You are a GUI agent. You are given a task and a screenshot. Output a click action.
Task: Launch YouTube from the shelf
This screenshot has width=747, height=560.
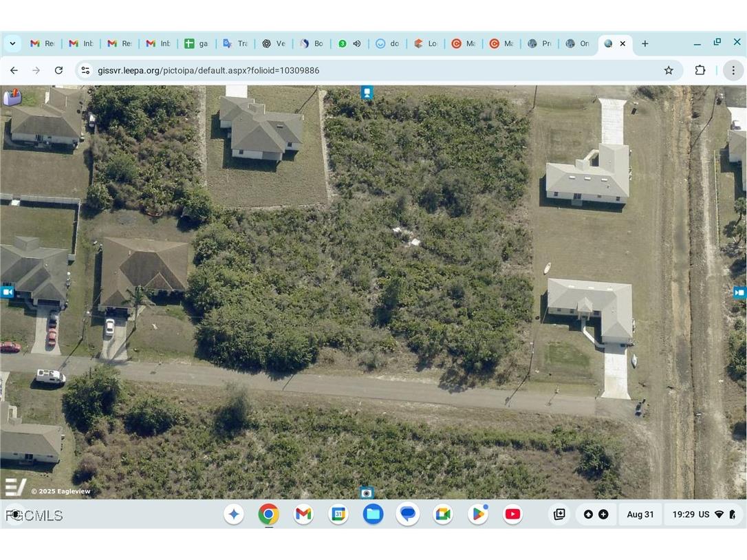tap(512, 514)
